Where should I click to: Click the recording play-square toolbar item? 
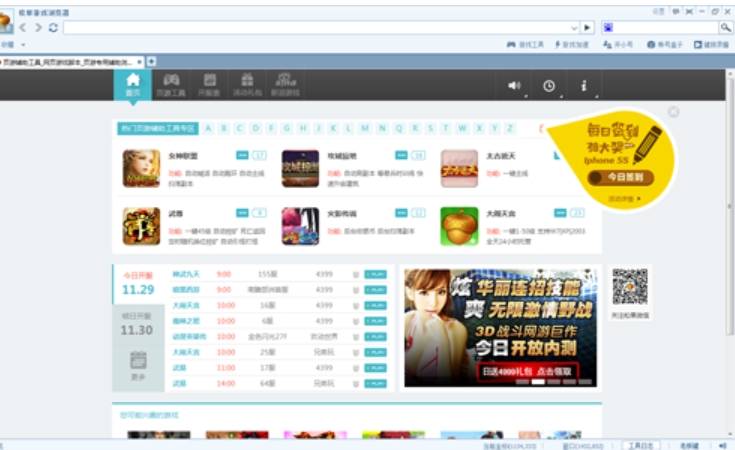711,45
